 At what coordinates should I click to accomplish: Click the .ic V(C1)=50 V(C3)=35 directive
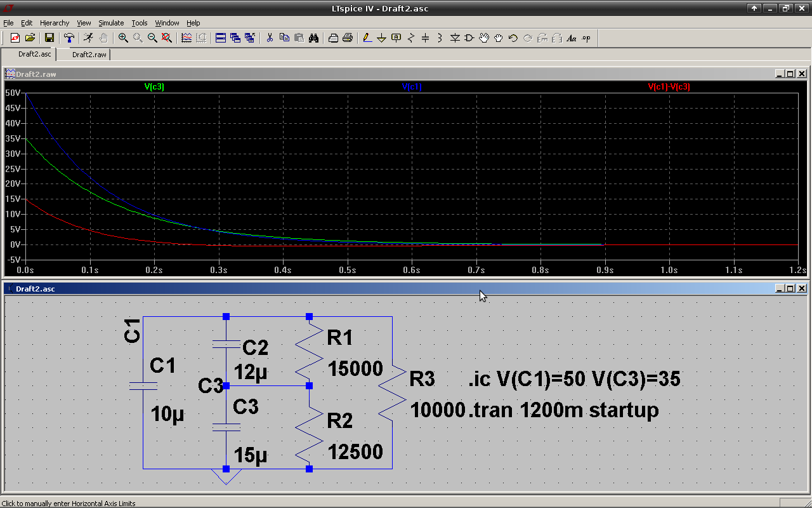[574, 380]
